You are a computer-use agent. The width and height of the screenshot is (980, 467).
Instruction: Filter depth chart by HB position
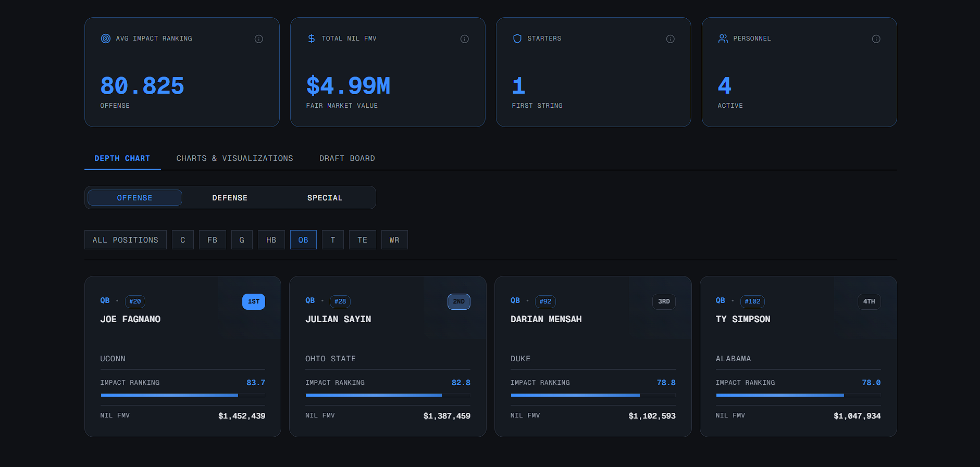(x=271, y=240)
